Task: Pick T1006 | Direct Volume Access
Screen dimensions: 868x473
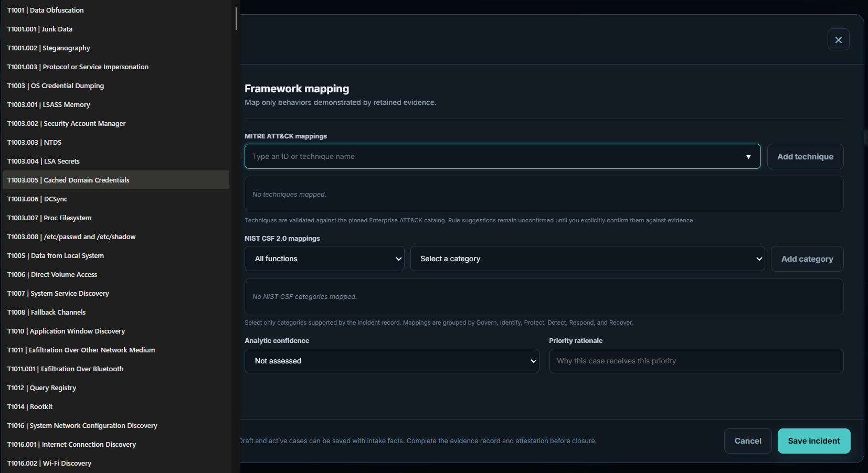Action: [116, 274]
